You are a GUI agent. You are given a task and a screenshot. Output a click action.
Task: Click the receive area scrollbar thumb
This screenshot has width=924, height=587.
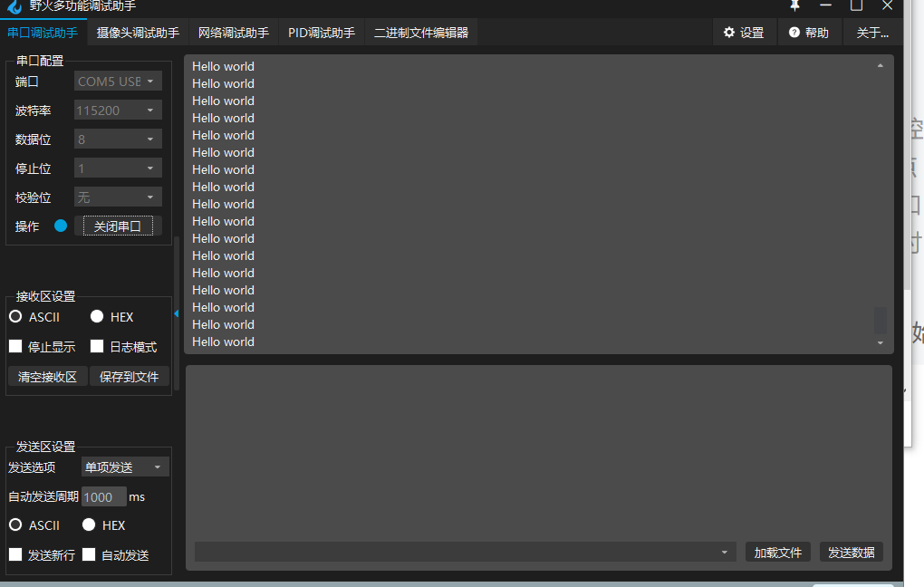pos(881,320)
